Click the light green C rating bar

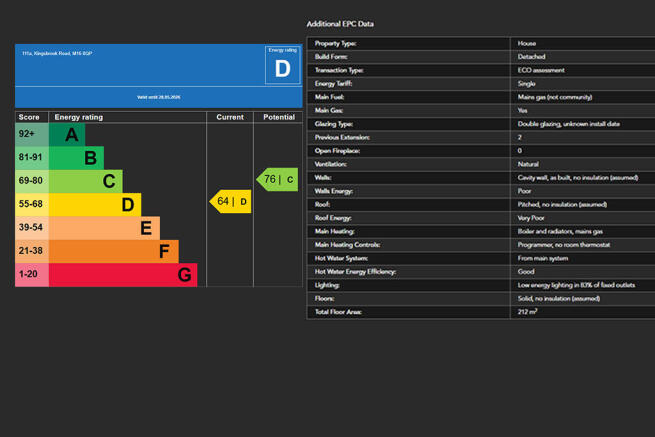pos(85,181)
